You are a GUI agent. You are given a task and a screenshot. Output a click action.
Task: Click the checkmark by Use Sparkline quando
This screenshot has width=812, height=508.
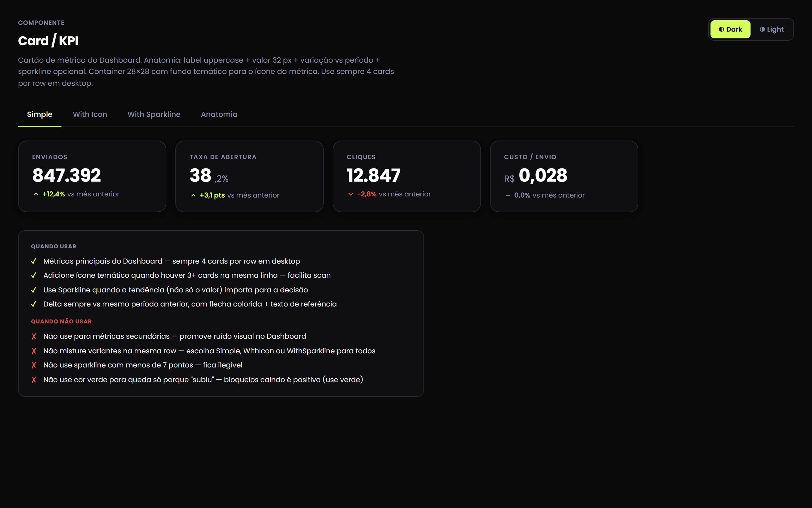point(34,290)
